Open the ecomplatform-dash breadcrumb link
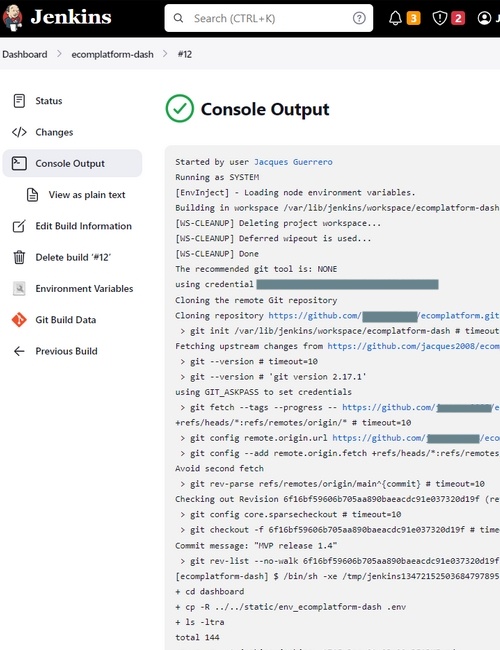 point(112,54)
